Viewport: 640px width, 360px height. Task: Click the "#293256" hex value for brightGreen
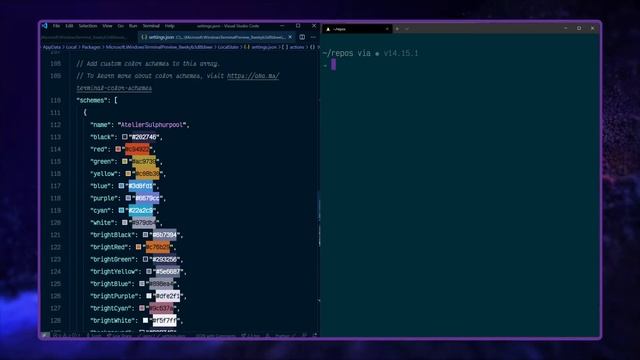(x=164, y=260)
